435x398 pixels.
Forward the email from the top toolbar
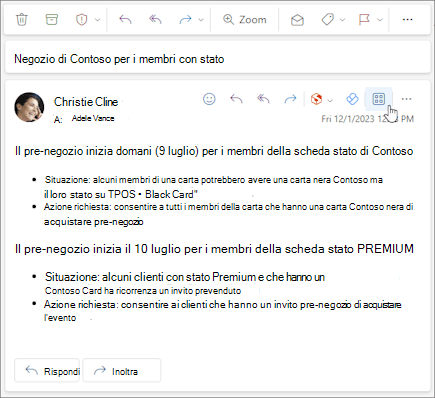coord(185,20)
